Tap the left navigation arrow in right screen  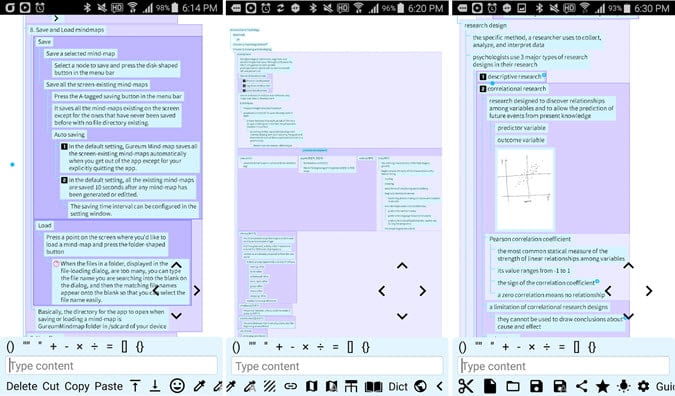click(x=608, y=291)
